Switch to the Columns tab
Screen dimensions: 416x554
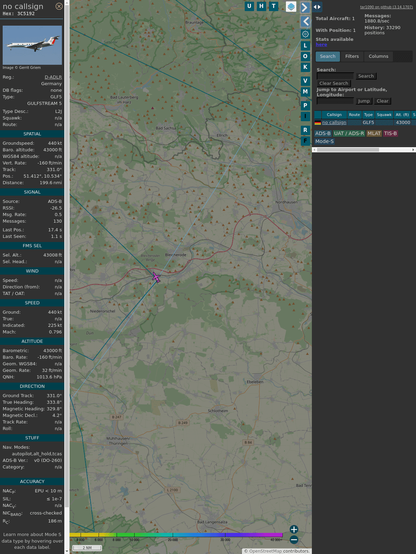pyautogui.click(x=378, y=56)
